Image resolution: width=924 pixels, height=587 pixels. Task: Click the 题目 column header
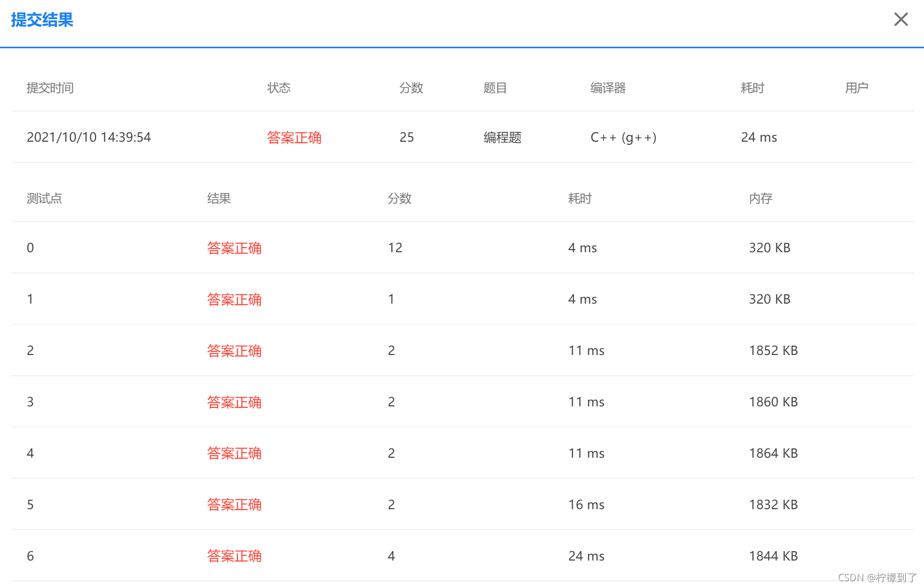tap(495, 88)
